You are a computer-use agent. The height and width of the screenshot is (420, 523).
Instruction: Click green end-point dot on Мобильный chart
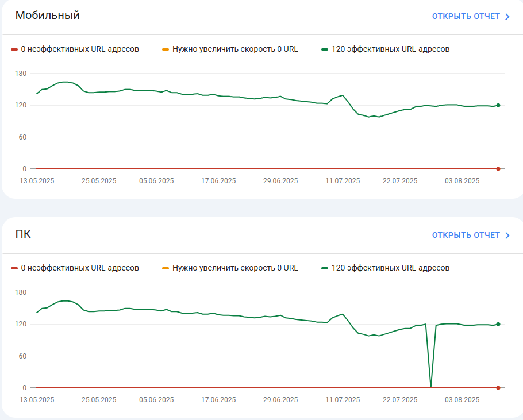tap(498, 105)
